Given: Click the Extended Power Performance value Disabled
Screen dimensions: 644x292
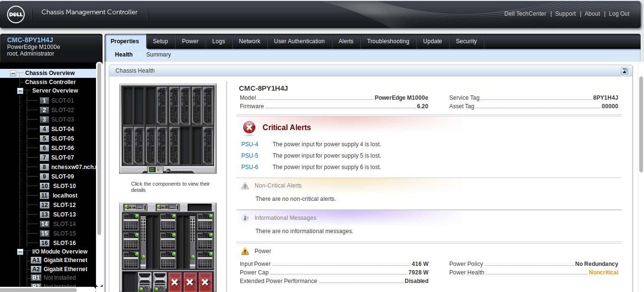Looking at the screenshot, I should click(x=417, y=281).
